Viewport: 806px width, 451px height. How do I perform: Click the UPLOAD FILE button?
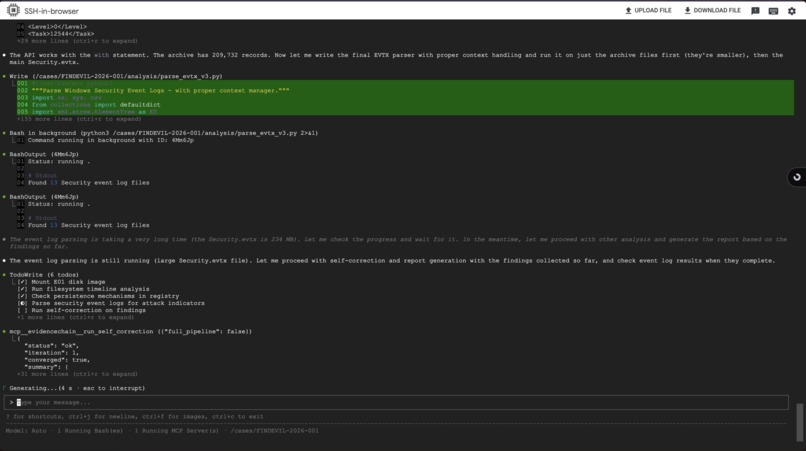648,10
